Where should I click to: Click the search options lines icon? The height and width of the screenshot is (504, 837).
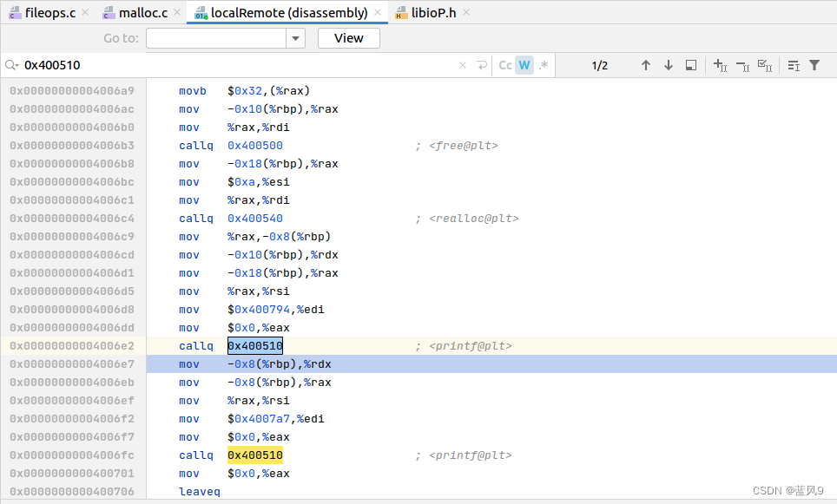793,65
